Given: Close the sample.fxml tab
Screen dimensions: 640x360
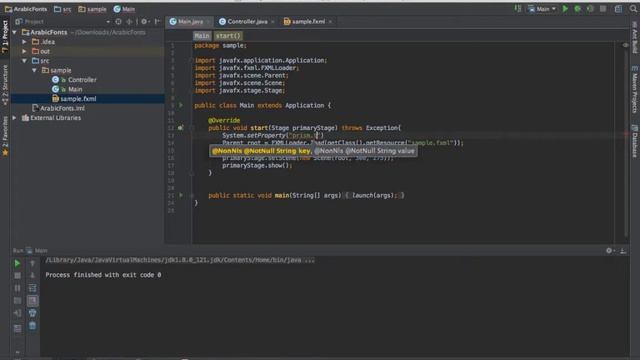Looking at the screenshot, I should [330, 22].
